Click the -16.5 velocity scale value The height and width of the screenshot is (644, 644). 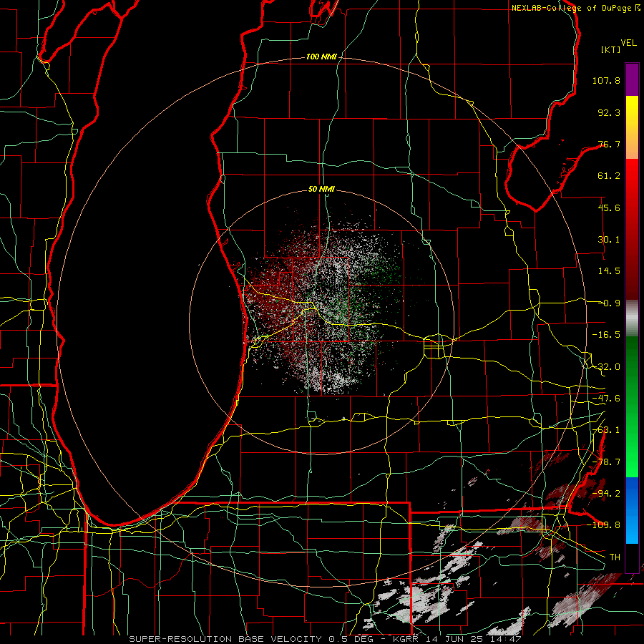coord(606,335)
